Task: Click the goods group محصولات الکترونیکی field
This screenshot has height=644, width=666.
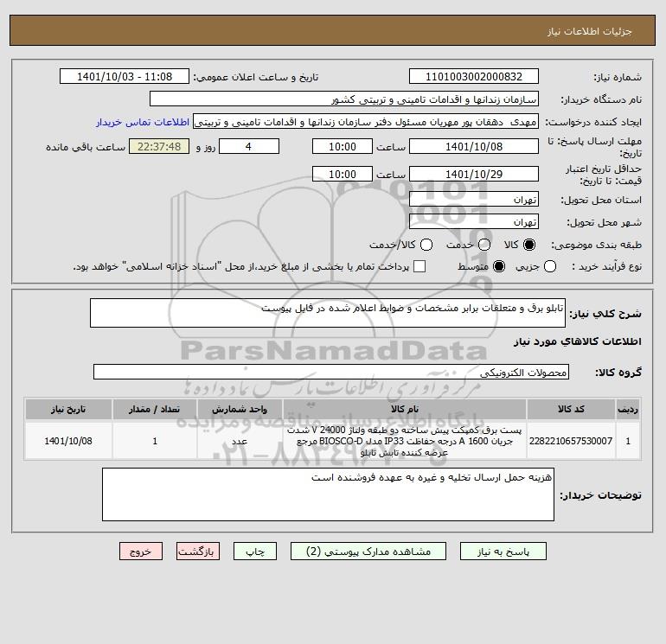Action: tap(331, 372)
